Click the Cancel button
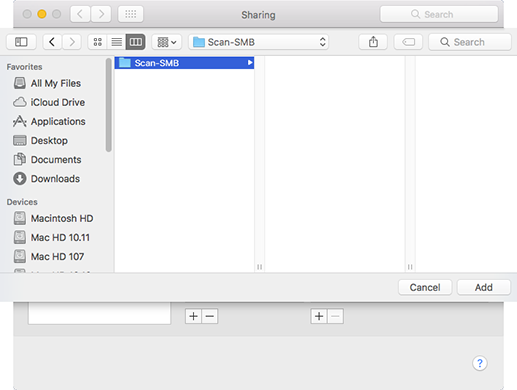Viewport: 517px width, 390px height. pyautogui.click(x=425, y=287)
